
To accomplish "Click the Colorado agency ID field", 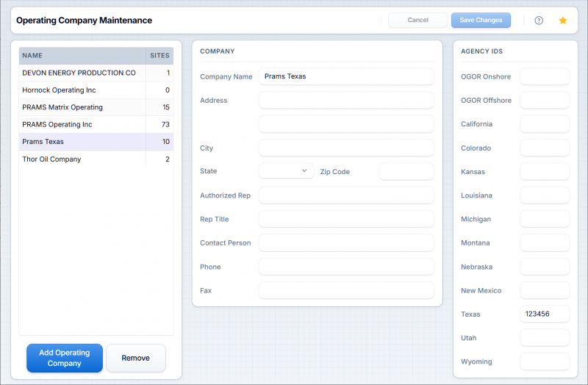I will click(x=545, y=148).
